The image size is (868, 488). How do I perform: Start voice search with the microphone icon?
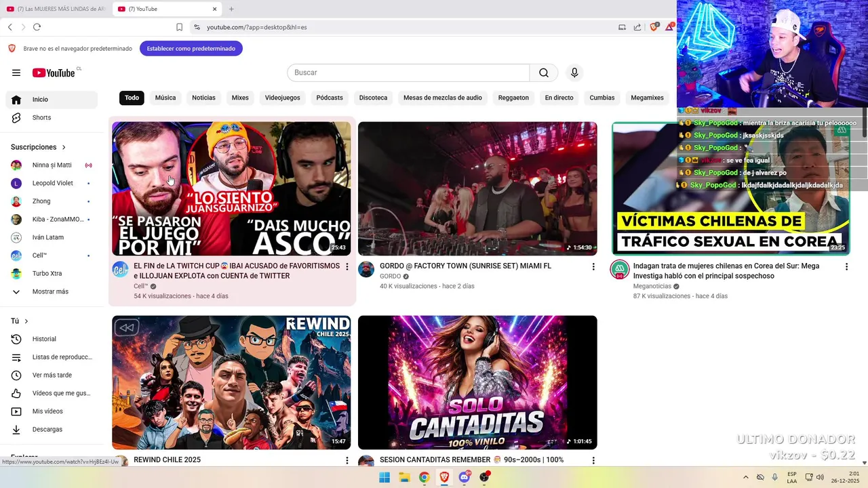pyautogui.click(x=574, y=73)
